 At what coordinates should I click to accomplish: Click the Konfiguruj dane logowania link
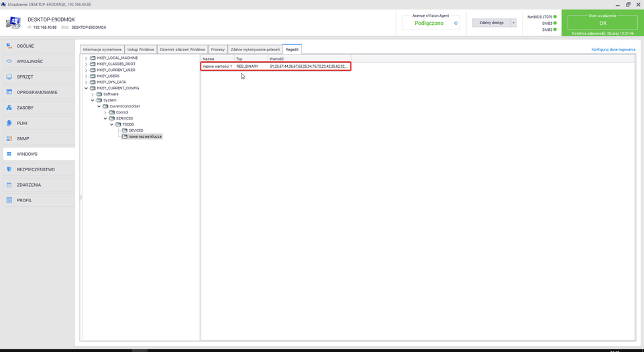click(613, 50)
